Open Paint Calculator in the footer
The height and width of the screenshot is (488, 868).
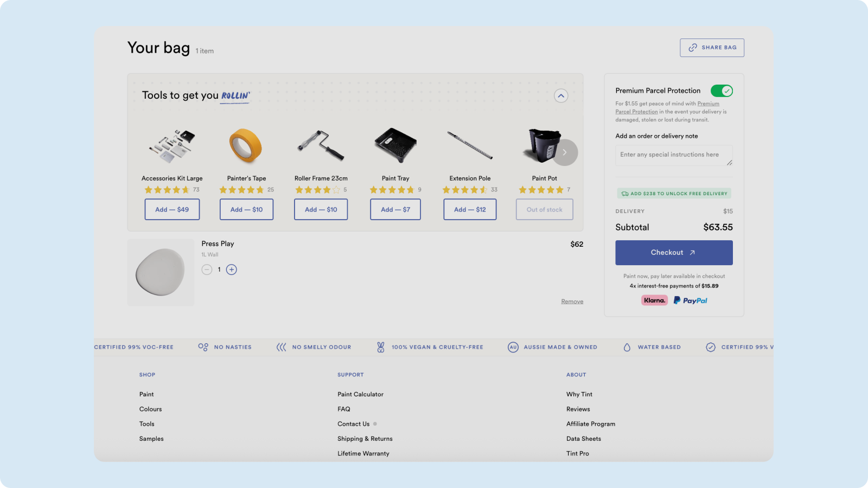pyautogui.click(x=360, y=394)
